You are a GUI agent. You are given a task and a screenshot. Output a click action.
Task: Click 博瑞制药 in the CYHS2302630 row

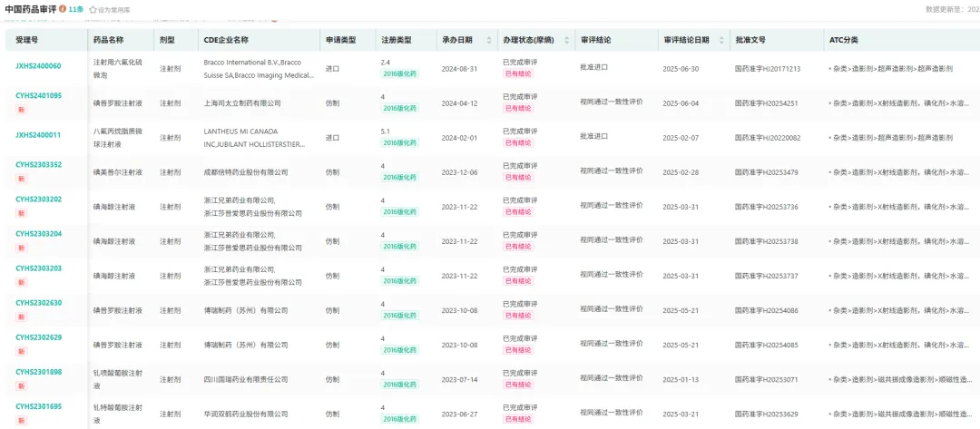point(246,309)
